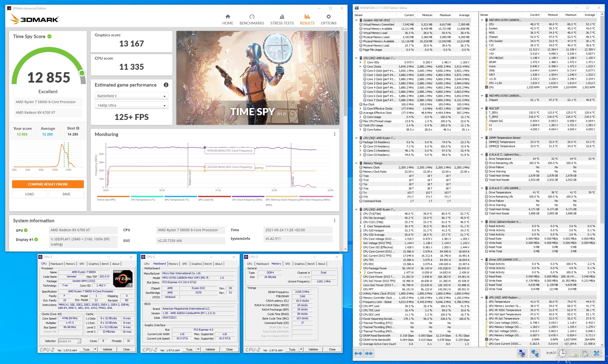Open Graphics tab in Memory CPU-Z window
The height and width of the screenshot is (364, 608).
click(x=299, y=264)
